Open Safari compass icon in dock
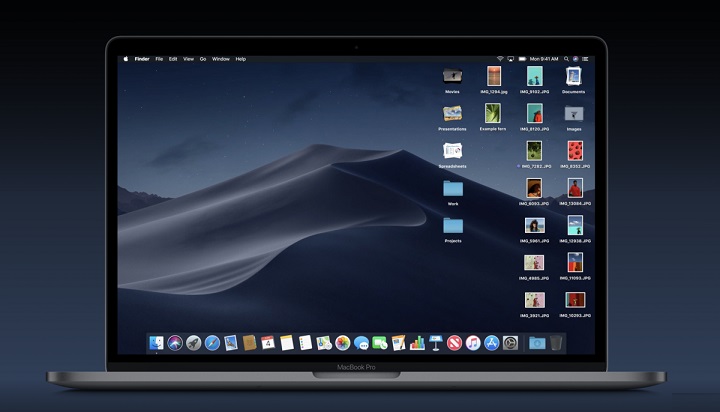Screen dimensions: 720x412 pyautogui.click(x=212, y=343)
